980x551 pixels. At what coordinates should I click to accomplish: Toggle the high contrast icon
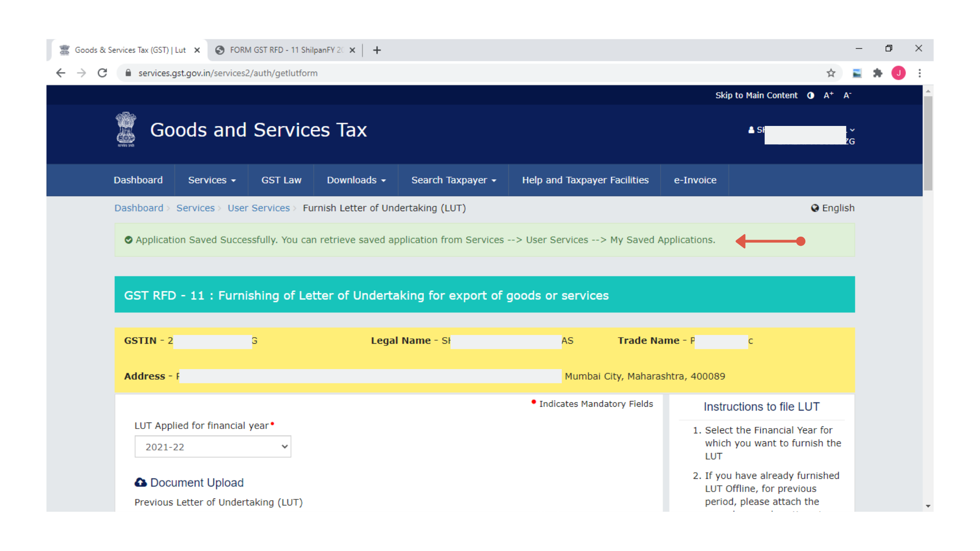[811, 95]
